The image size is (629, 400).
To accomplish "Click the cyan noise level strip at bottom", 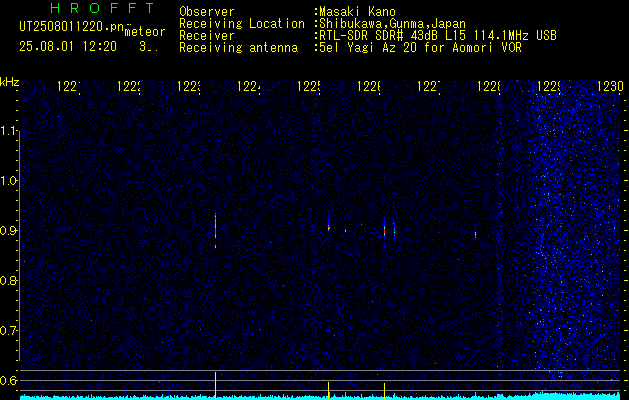I will [x=320, y=396].
